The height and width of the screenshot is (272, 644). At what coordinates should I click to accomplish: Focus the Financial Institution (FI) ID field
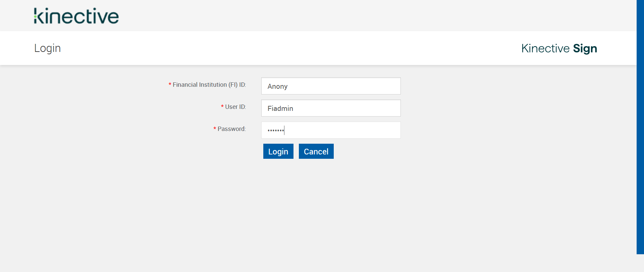(331, 86)
